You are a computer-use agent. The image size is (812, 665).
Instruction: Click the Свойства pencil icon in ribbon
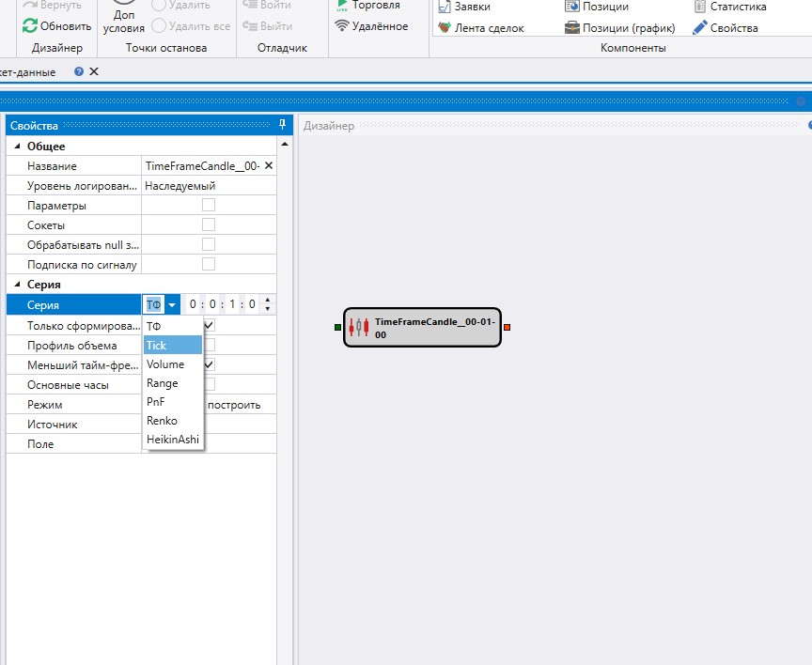699,28
